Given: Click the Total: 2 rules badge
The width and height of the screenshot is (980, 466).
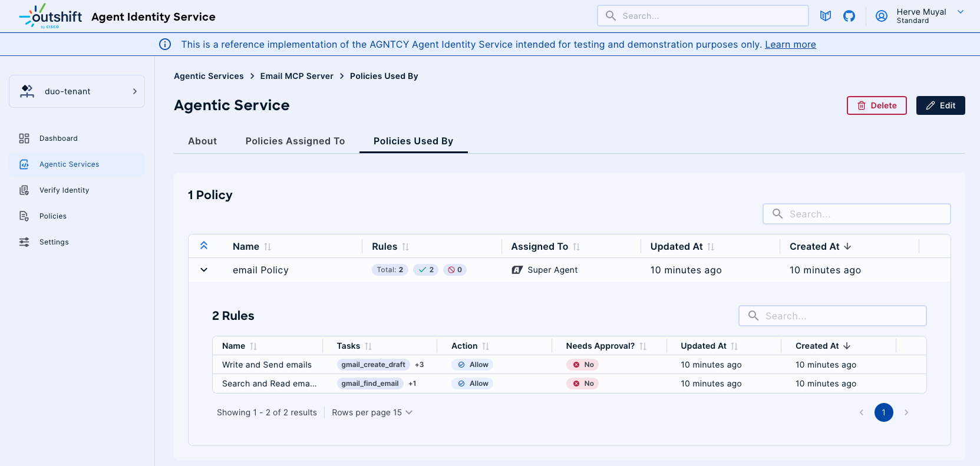Looking at the screenshot, I should [x=390, y=270].
